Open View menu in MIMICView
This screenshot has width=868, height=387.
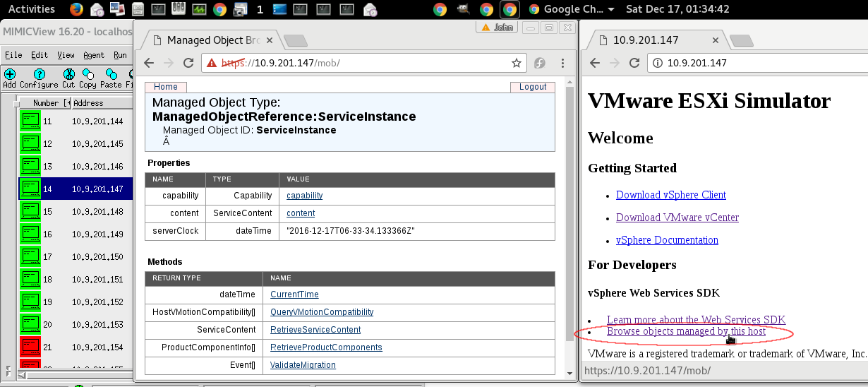pos(66,55)
